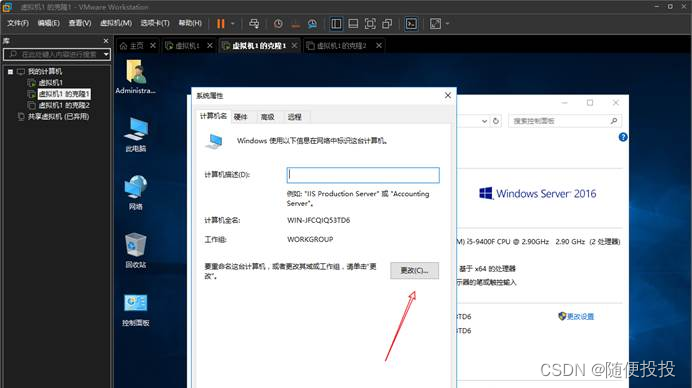Click the WIN-JFCQIQ53TD6 computer name text

pyautogui.click(x=319, y=220)
